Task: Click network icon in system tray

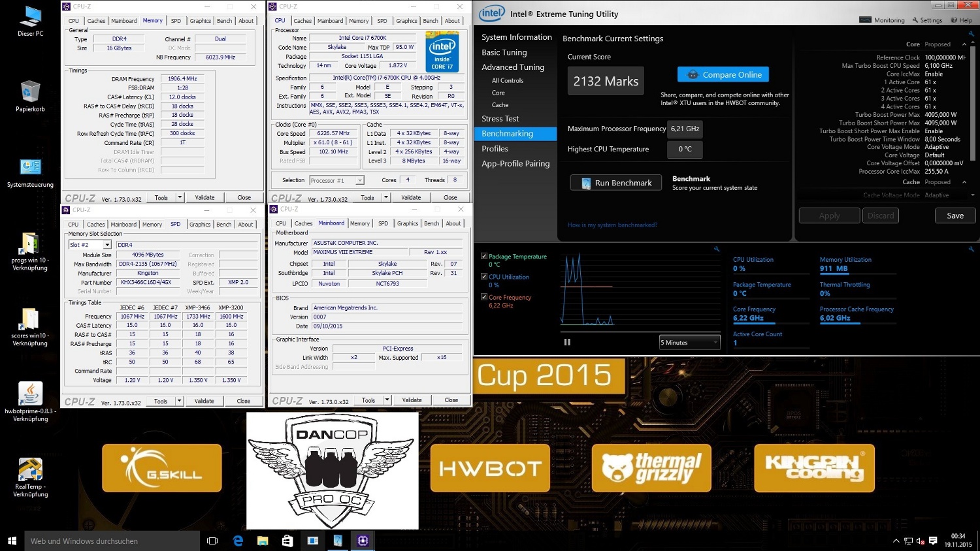Action: click(908, 541)
